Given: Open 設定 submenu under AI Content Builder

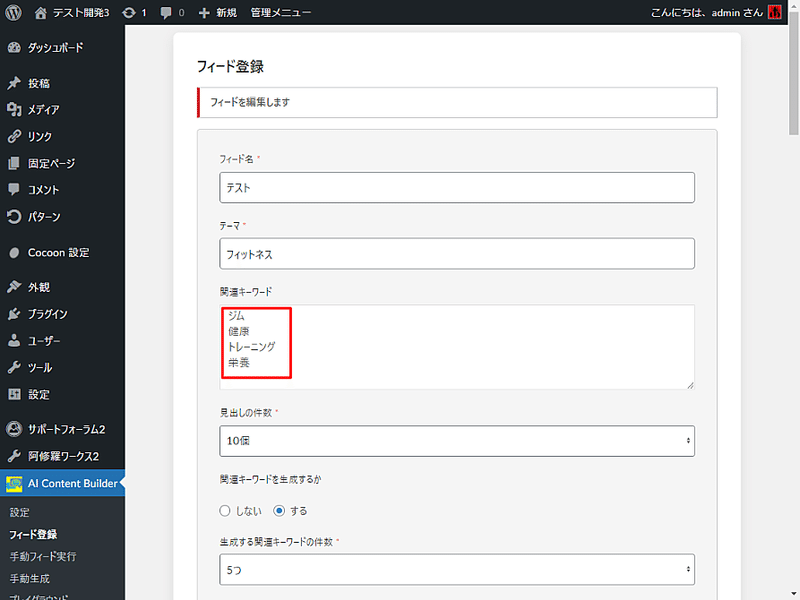Looking at the screenshot, I should pos(20,512).
